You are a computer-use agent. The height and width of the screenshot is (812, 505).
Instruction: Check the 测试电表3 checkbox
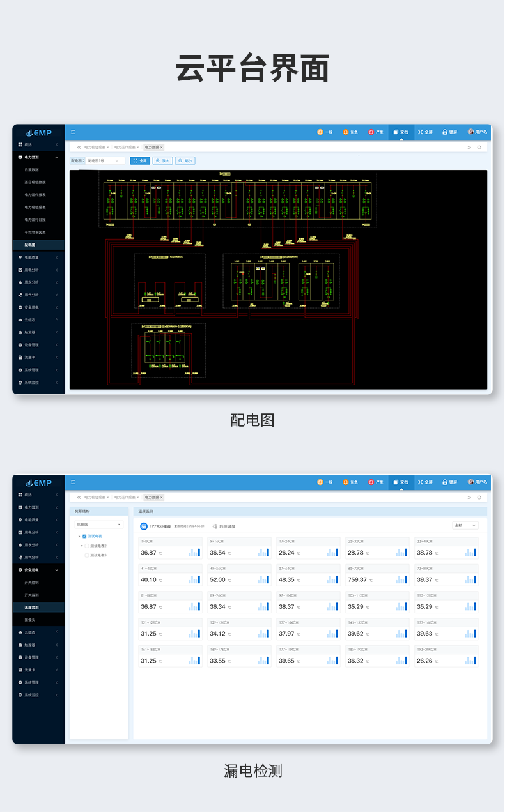[87, 555]
